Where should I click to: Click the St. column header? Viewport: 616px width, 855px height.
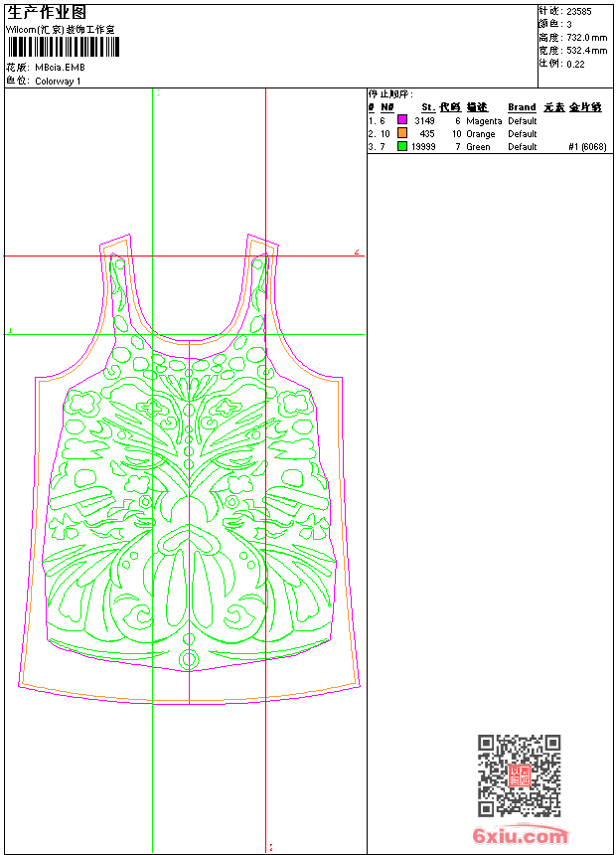click(x=428, y=107)
